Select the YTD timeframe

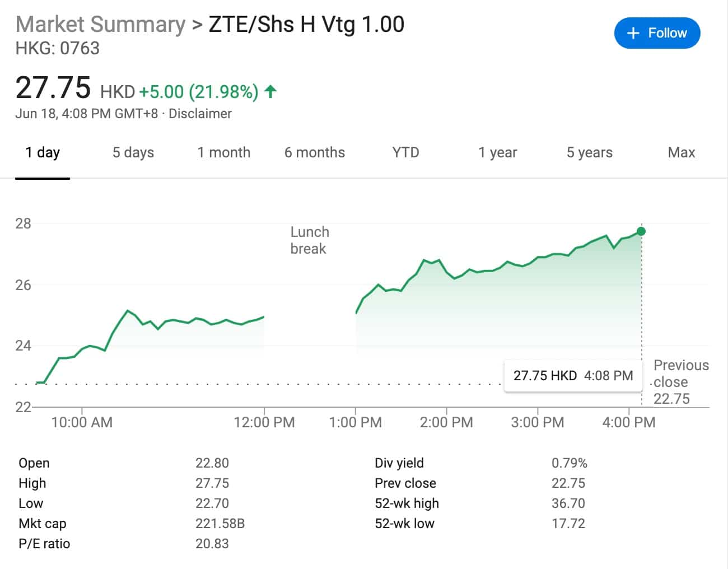pos(405,152)
